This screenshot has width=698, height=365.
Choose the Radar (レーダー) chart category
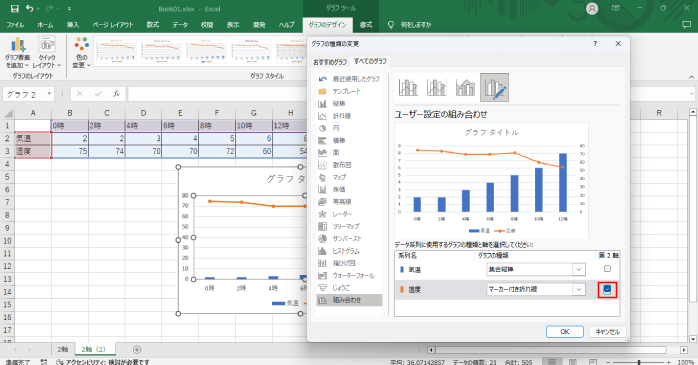point(349,214)
